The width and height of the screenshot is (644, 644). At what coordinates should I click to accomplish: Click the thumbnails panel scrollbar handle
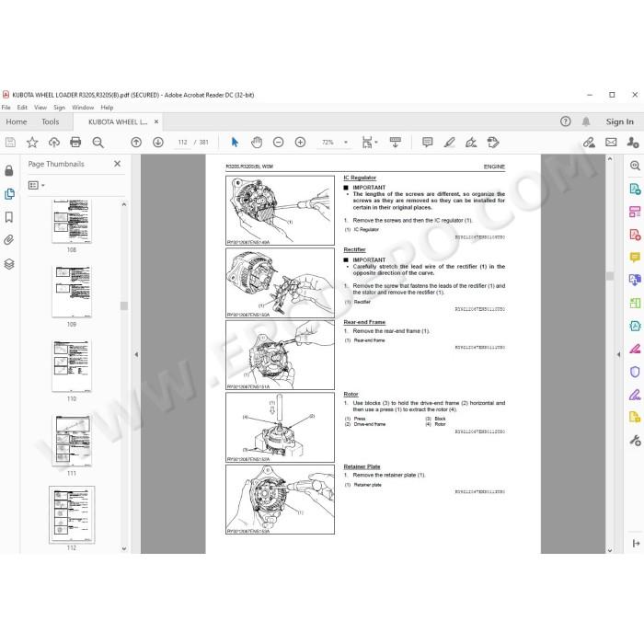[124, 306]
